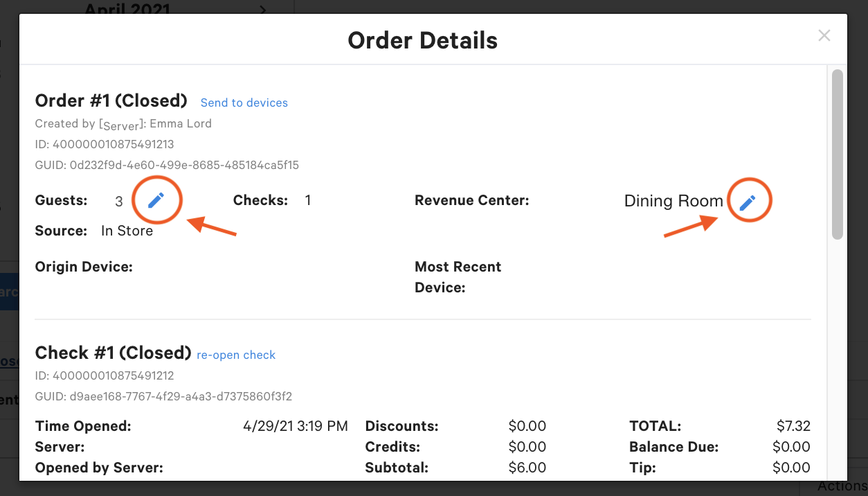Click the order ID ending in 491213
868x496 pixels.
point(105,144)
